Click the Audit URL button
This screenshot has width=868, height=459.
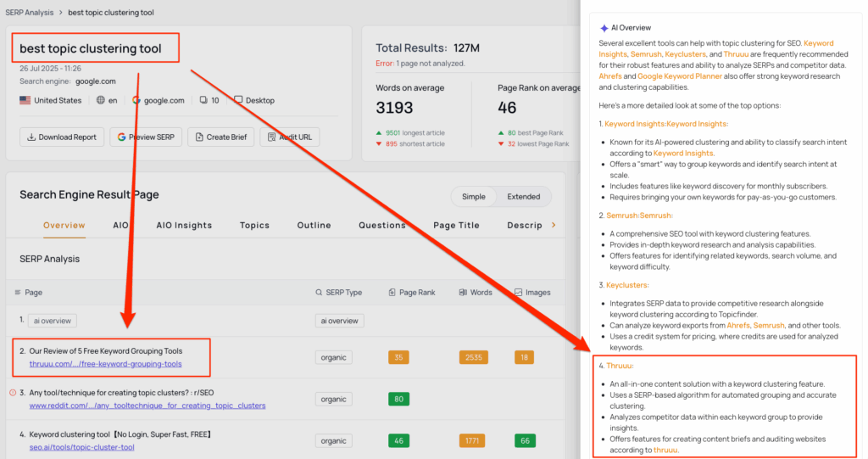pyautogui.click(x=290, y=137)
